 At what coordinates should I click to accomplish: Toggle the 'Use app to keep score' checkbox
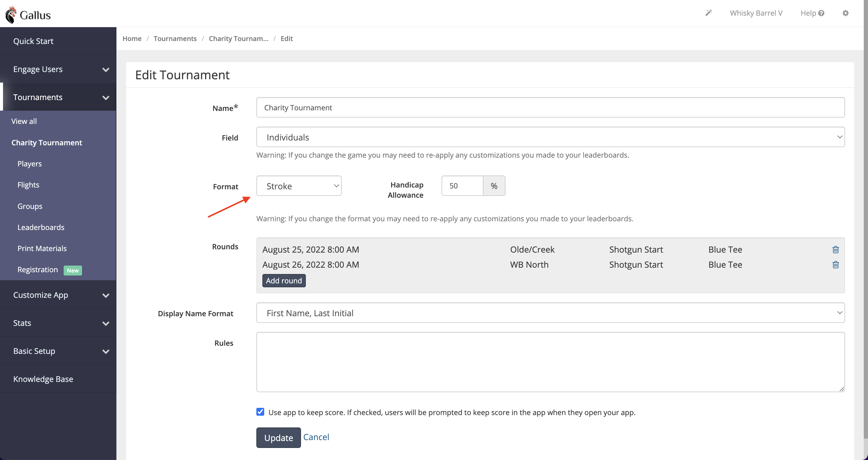coord(260,412)
